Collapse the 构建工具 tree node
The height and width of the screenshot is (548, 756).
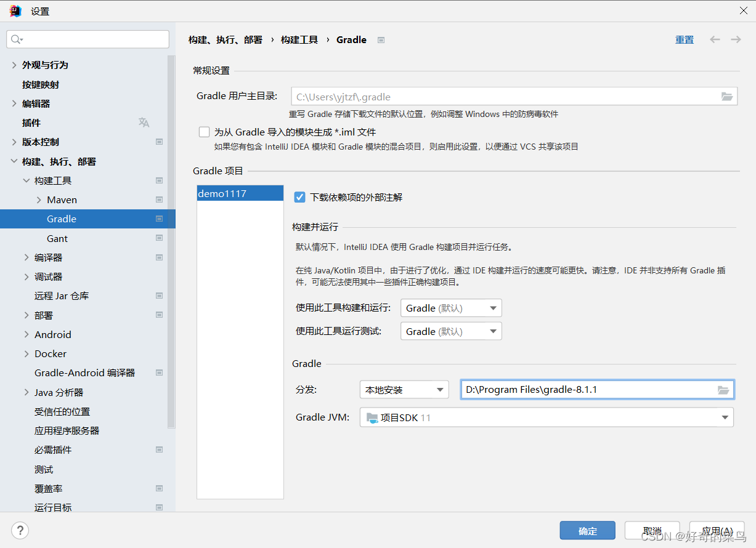(x=26, y=180)
